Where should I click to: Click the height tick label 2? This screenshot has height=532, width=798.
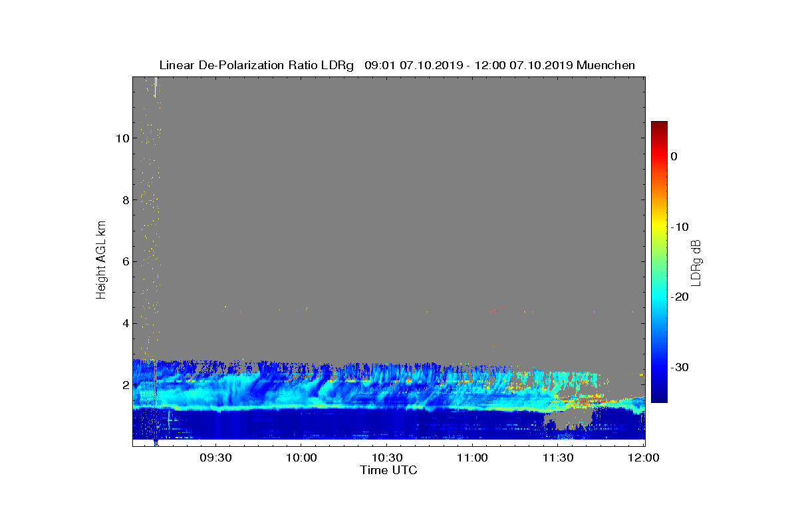click(124, 386)
